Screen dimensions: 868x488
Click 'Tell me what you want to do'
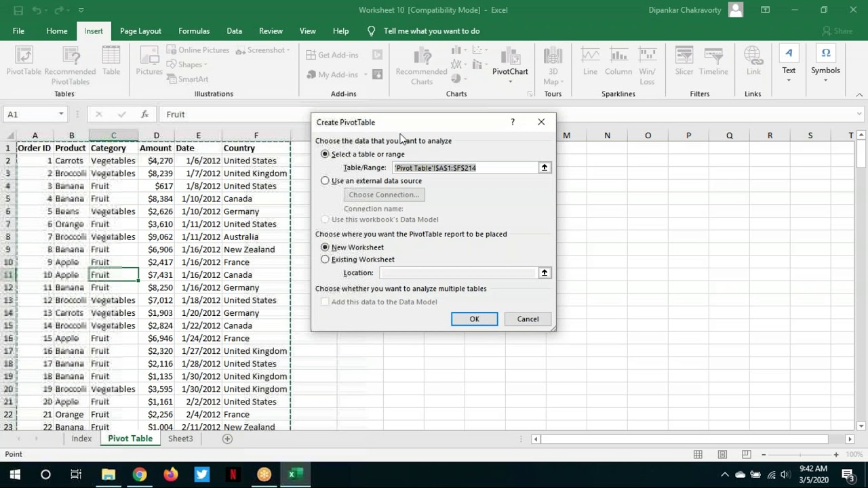click(x=432, y=31)
